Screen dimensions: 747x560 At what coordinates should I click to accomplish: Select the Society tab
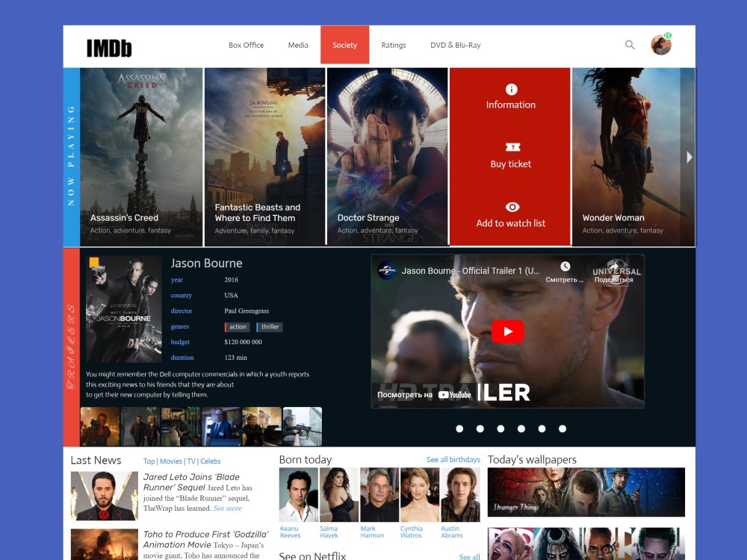pos(344,45)
